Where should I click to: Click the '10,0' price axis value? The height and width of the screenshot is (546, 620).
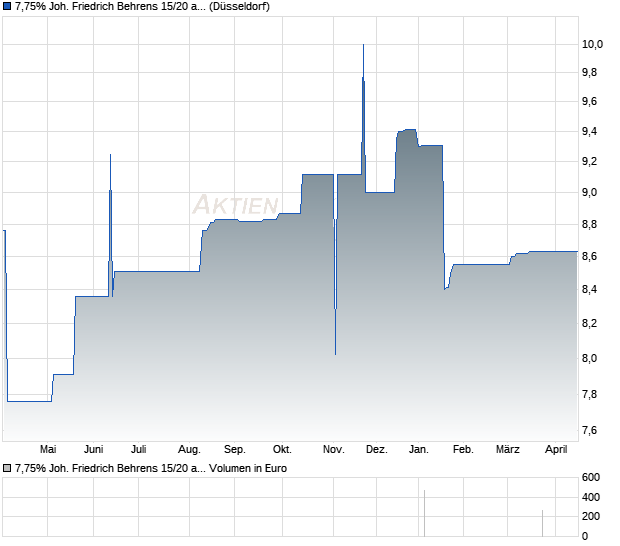point(592,44)
